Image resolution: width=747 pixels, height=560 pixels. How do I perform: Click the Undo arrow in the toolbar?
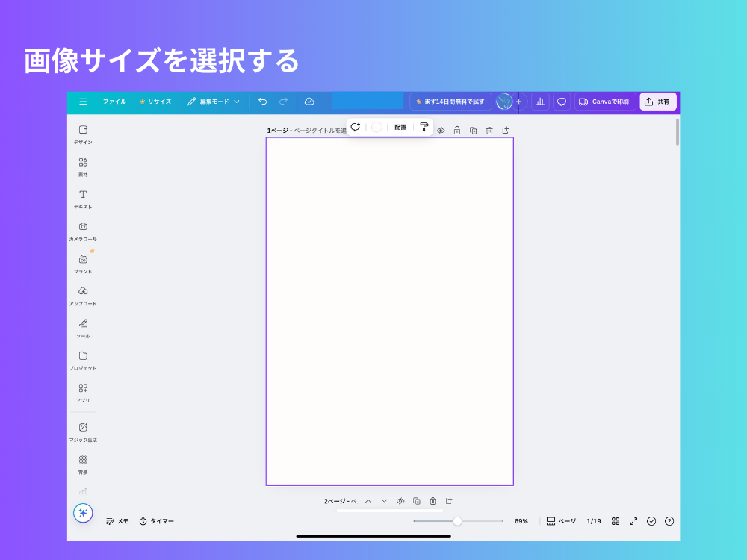point(261,101)
